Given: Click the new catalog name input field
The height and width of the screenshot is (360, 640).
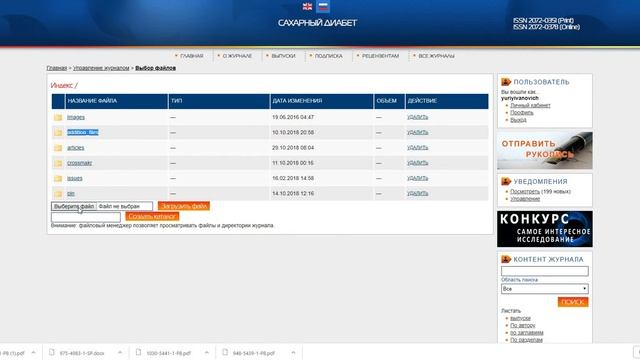Looking at the screenshot, I should (86, 217).
